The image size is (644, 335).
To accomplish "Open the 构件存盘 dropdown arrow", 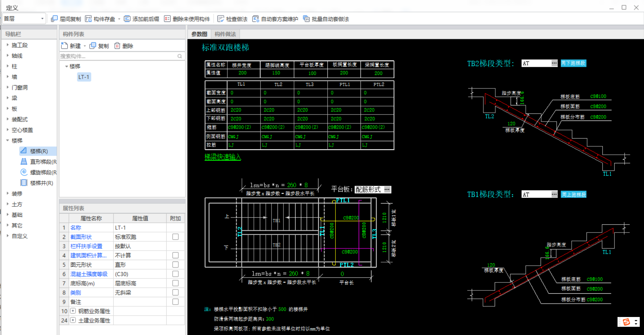I will click(x=119, y=19).
